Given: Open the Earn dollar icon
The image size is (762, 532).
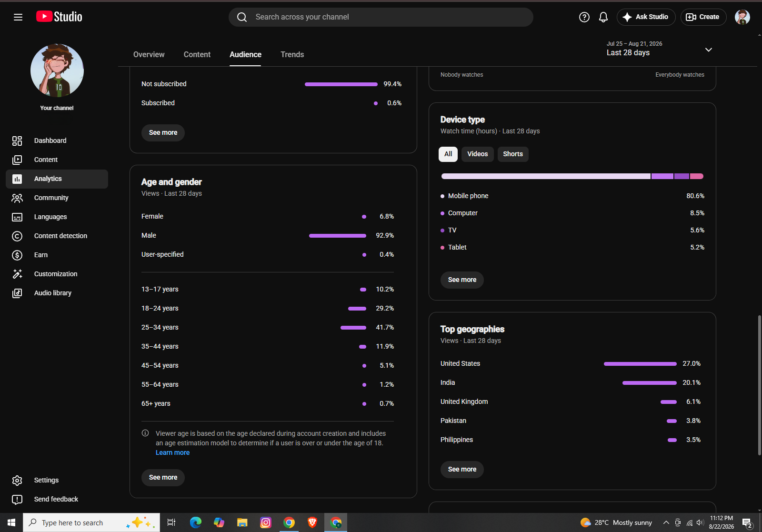Looking at the screenshot, I should tap(17, 255).
